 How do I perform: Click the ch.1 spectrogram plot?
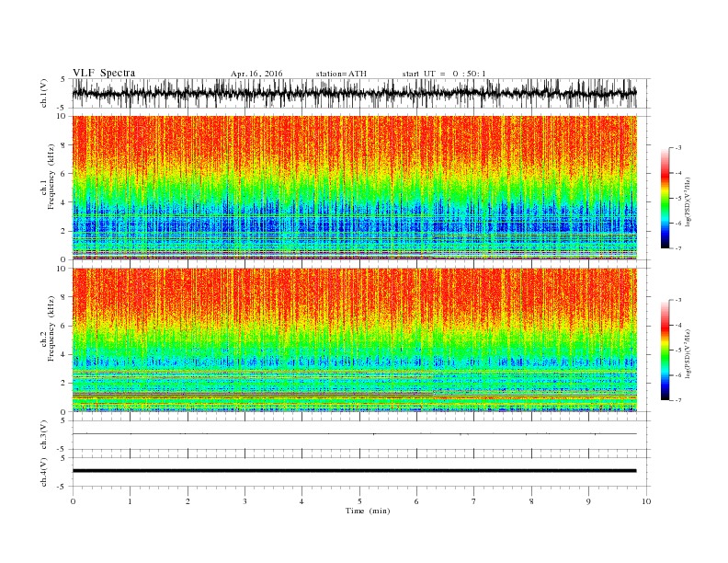[355, 187]
